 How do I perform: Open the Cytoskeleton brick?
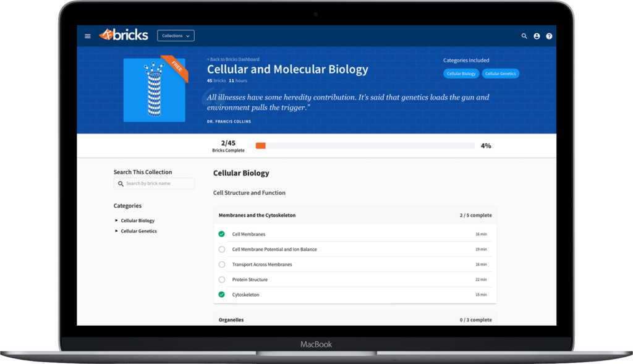pyautogui.click(x=245, y=295)
